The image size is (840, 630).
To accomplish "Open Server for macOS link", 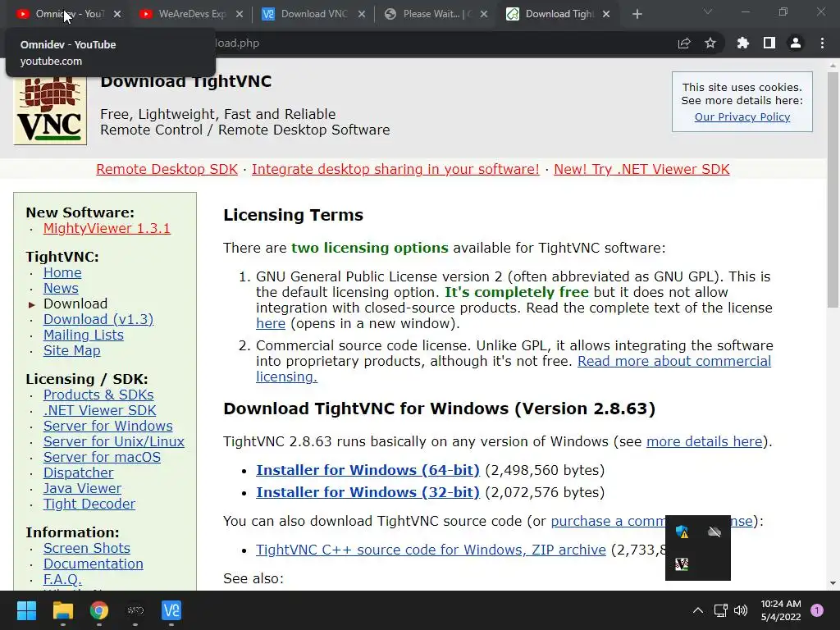I will [102, 457].
